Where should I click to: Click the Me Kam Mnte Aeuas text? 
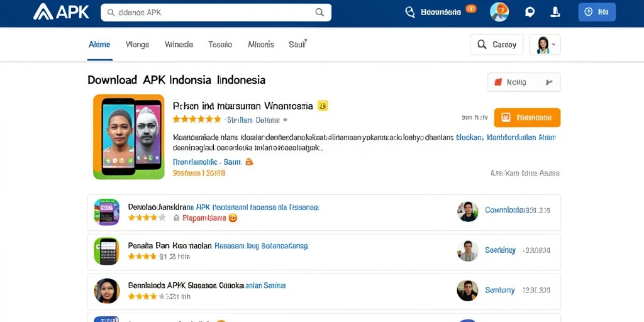[525, 174]
